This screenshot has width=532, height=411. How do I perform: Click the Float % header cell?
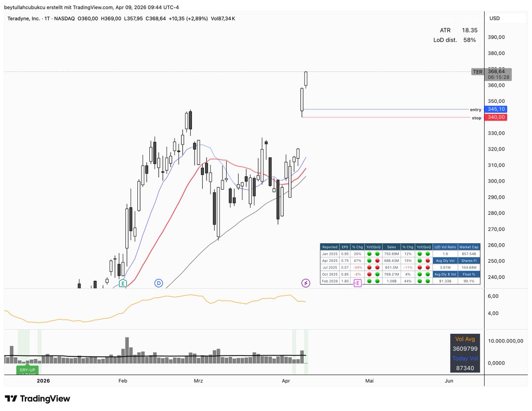(469, 274)
